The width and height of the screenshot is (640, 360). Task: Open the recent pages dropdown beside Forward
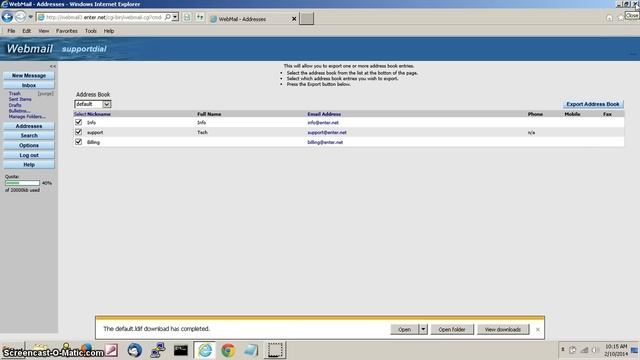coord(30,17)
